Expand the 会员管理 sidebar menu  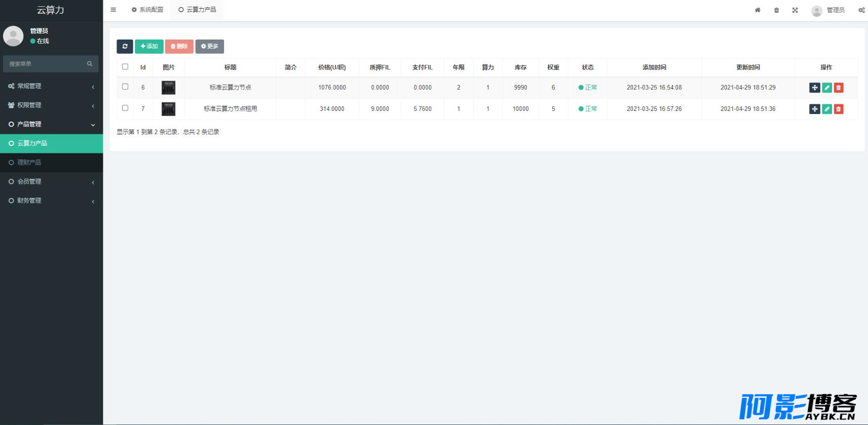(51, 181)
